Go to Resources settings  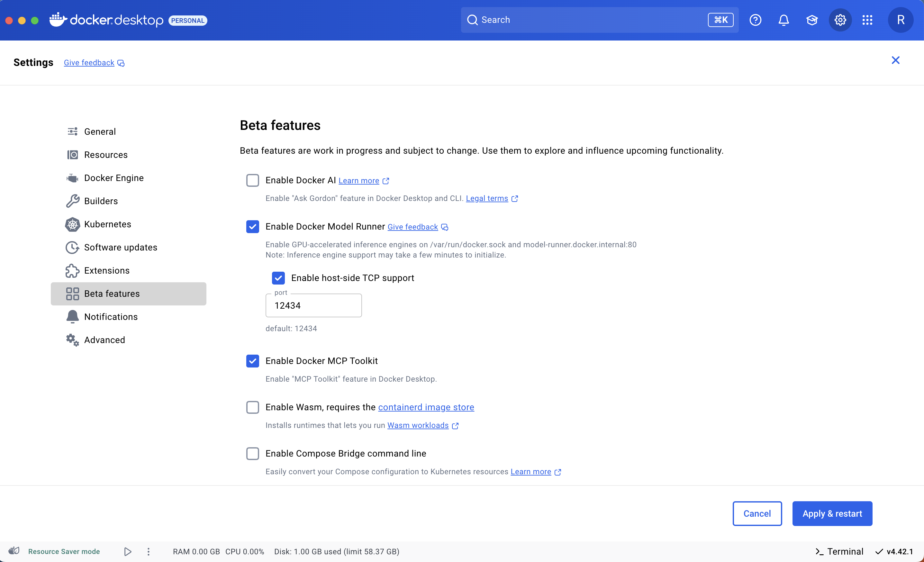click(128, 154)
